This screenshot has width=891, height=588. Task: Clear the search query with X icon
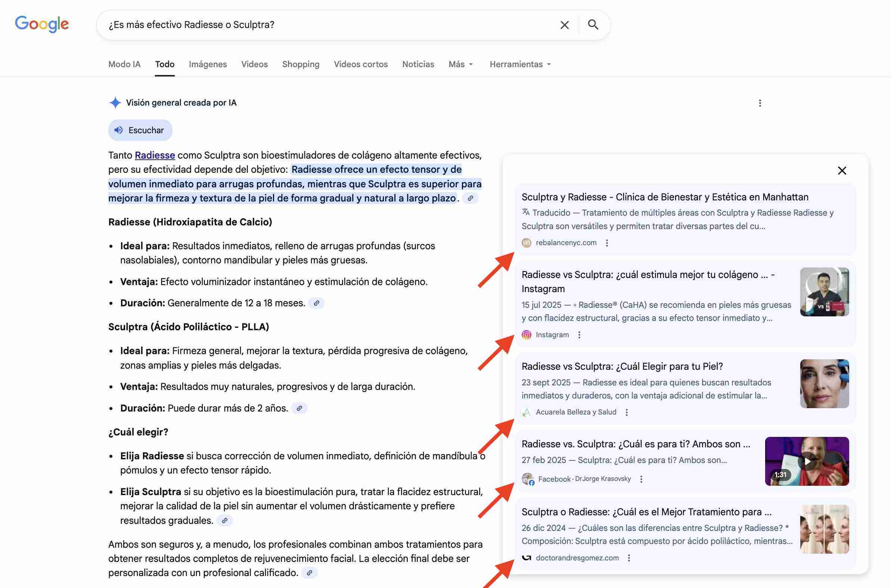564,25
